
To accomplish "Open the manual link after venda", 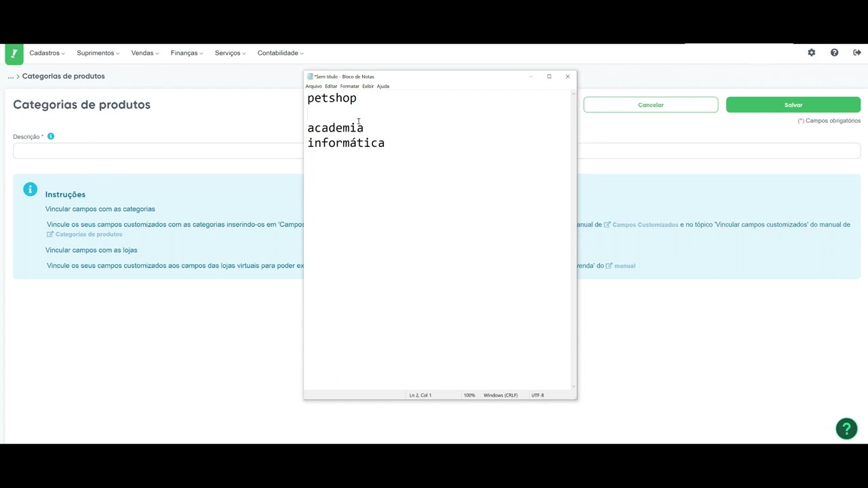I will 620,266.
